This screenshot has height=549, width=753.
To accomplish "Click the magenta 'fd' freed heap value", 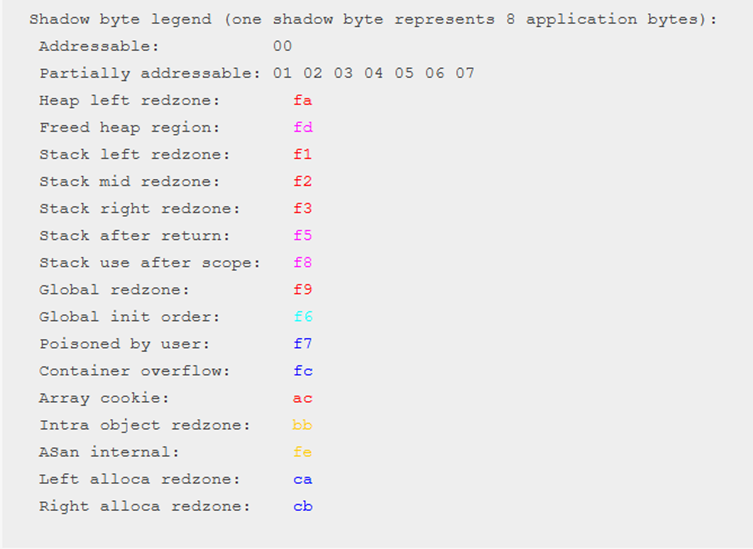I will [x=303, y=127].
